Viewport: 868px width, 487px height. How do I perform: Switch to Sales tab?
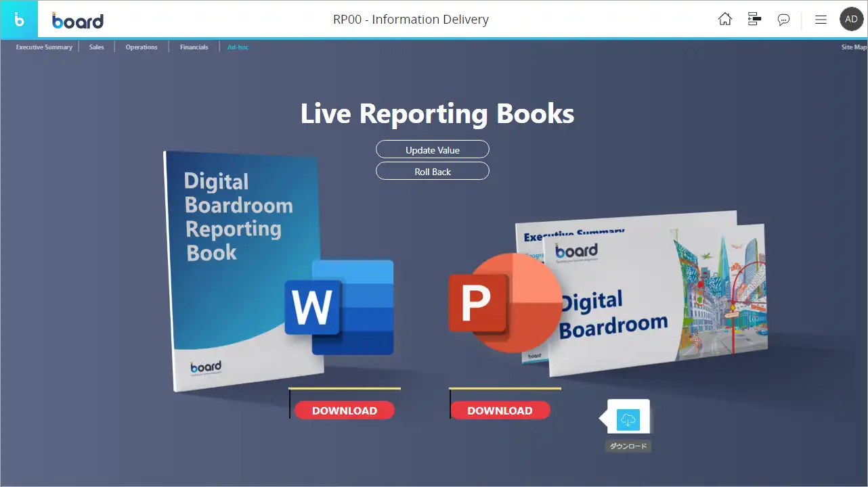(x=97, y=47)
